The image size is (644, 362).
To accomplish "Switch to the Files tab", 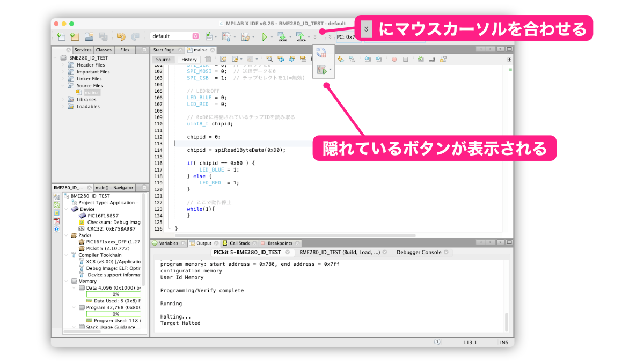I will tap(125, 50).
